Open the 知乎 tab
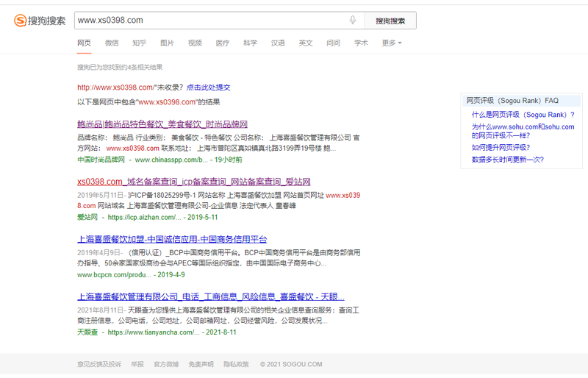The width and height of the screenshot is (588, 378). (140, 43)
